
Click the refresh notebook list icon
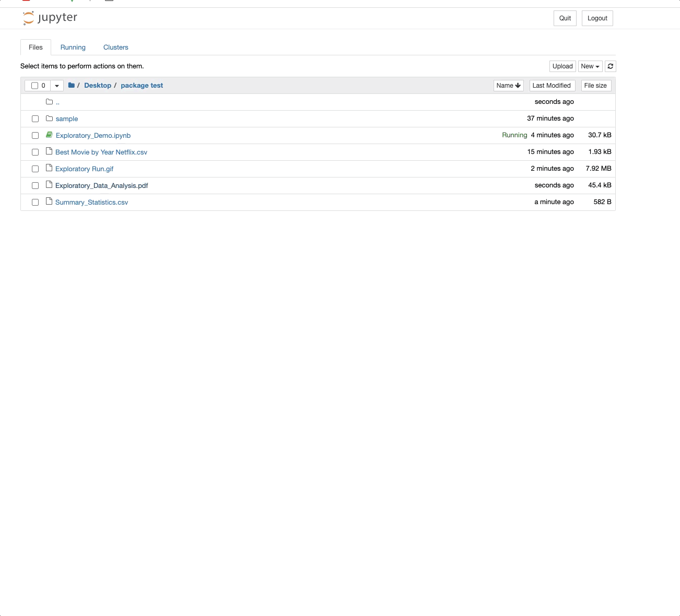tap(610, 66)
